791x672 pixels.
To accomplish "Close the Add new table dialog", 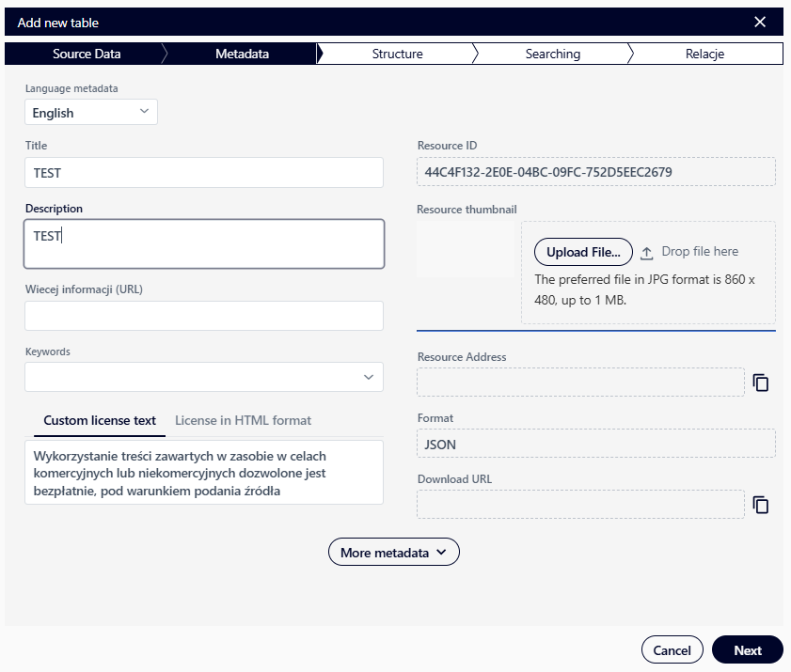I will point(760,22).
